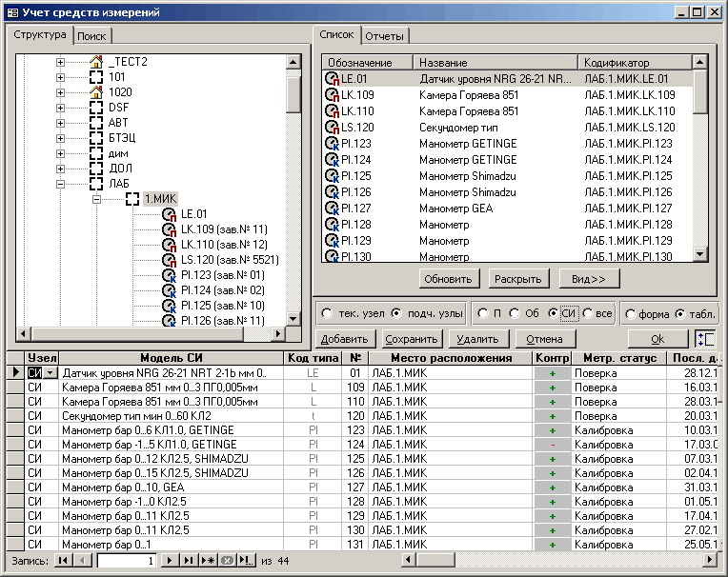Jump to last record navigation button
The image size is (728, 577).
click(x=189, y=562)
